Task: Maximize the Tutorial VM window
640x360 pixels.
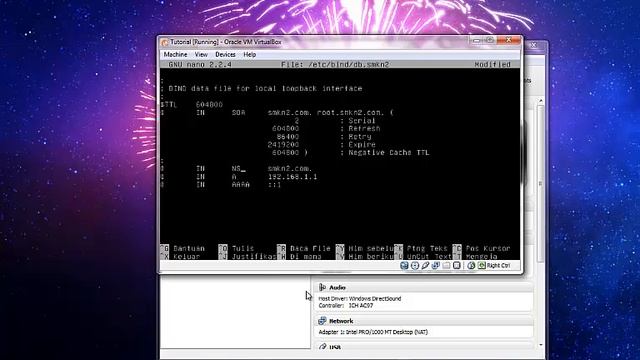Action: [x=490, y=40]
